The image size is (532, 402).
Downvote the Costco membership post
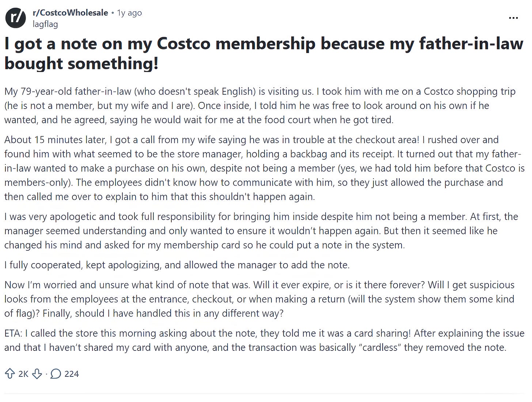point(37,373)
